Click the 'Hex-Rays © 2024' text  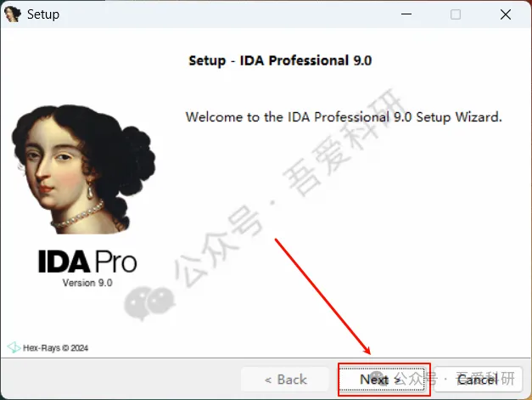[56, 347]
